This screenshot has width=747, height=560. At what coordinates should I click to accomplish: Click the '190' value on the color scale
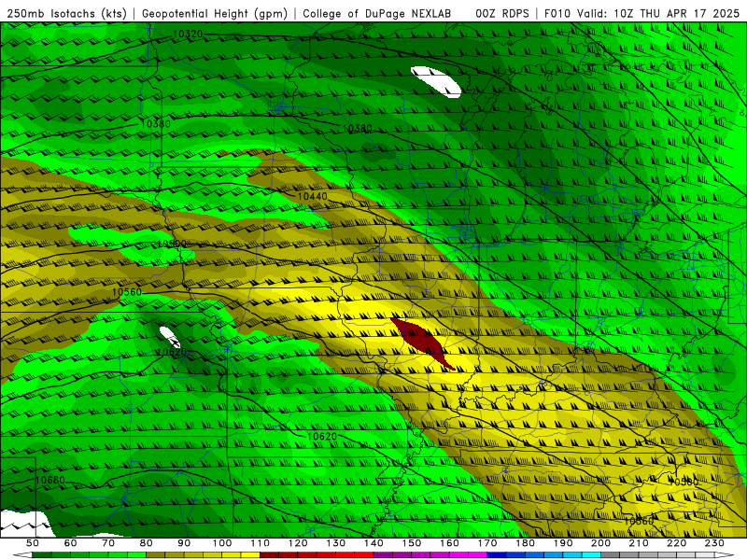[564, 543]
